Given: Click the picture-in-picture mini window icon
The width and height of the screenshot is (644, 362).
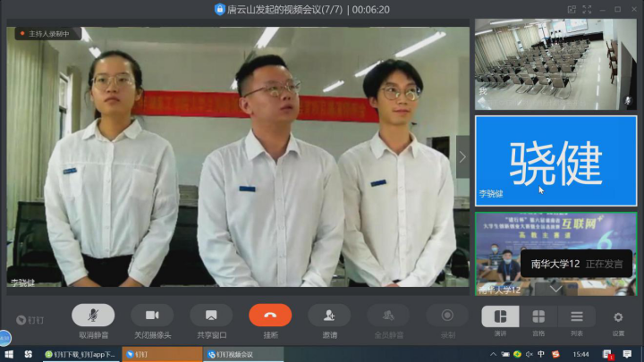Looking at the screenshot, I should [572, 9].
